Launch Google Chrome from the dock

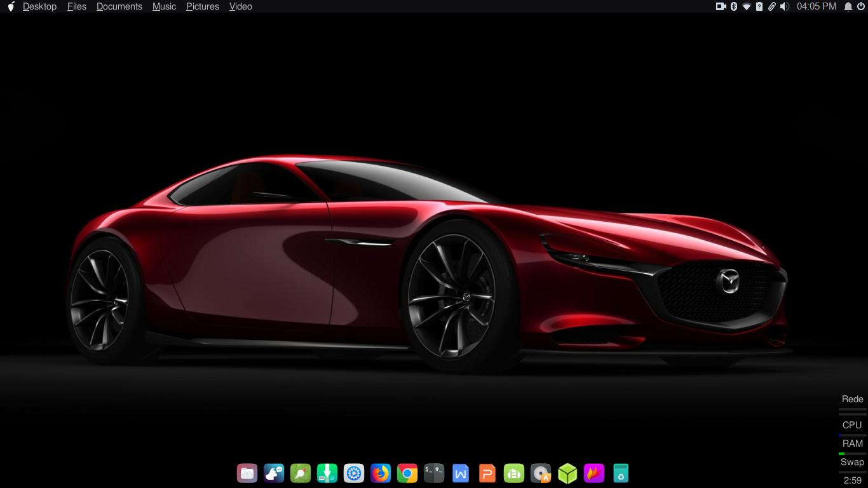tap(407, 473)
